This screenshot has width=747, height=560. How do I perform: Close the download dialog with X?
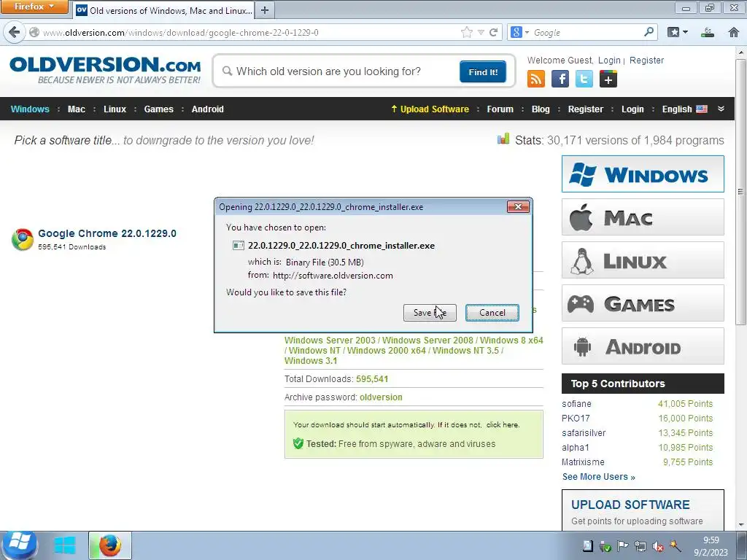(x=519, y=206)
